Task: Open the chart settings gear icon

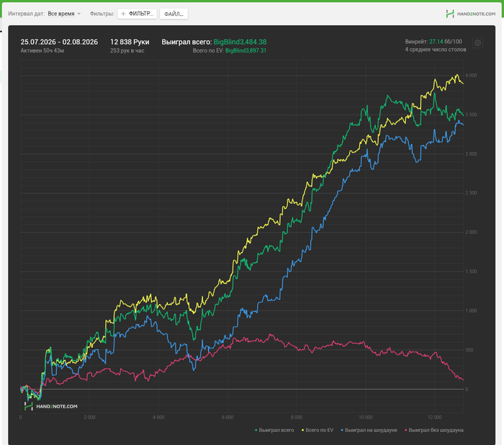Action: click(477, 42)
